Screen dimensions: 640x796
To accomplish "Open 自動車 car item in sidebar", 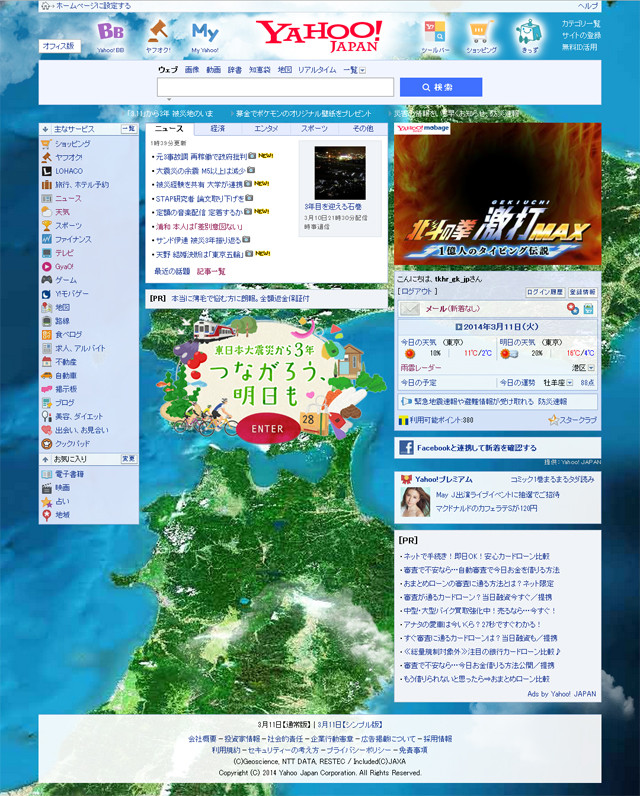I will (x=65, y=376).
